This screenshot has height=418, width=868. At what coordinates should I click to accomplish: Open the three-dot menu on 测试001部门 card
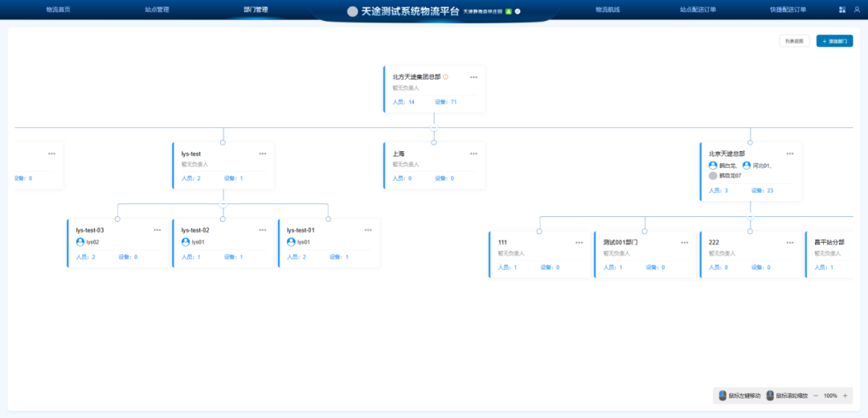point(684,242)
